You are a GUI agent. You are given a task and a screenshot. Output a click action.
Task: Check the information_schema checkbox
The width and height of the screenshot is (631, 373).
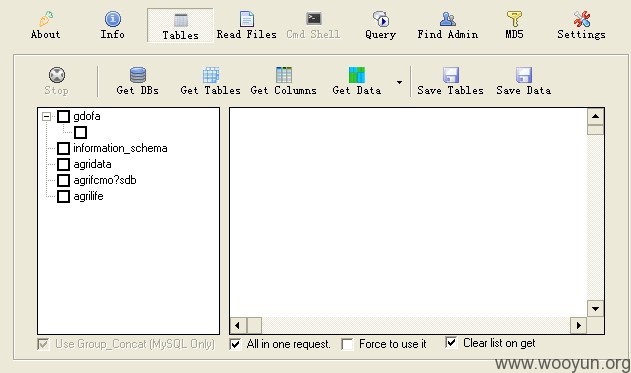tap(63, 148)
